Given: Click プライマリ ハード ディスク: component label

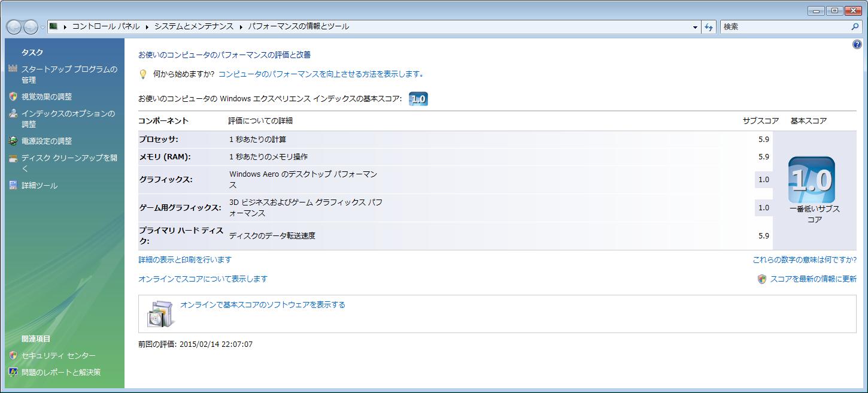Looking at the screenshot, I should point(181,235).
